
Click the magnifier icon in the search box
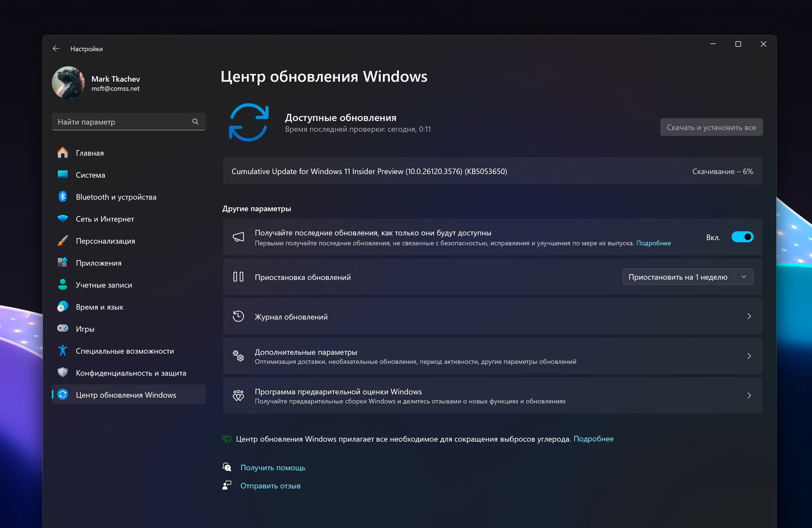195,122
